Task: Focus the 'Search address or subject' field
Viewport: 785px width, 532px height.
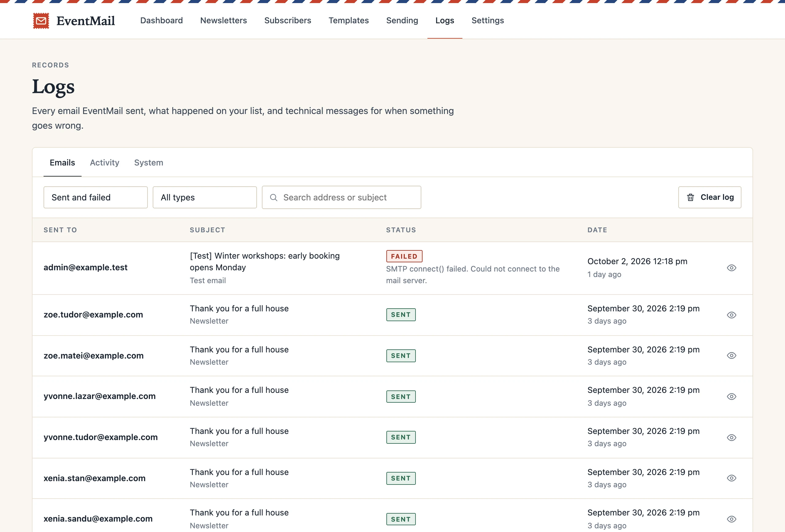Action: point(342,197)
